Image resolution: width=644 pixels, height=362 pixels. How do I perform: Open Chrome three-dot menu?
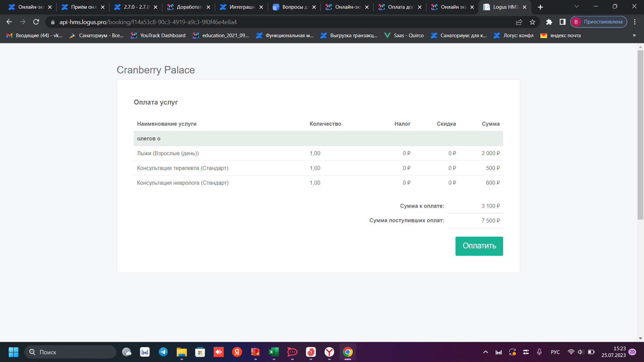tap(635, 22)
